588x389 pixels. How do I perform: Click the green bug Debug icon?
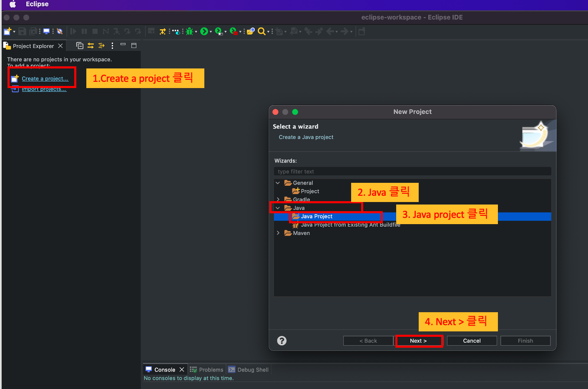tap(189, 31)
